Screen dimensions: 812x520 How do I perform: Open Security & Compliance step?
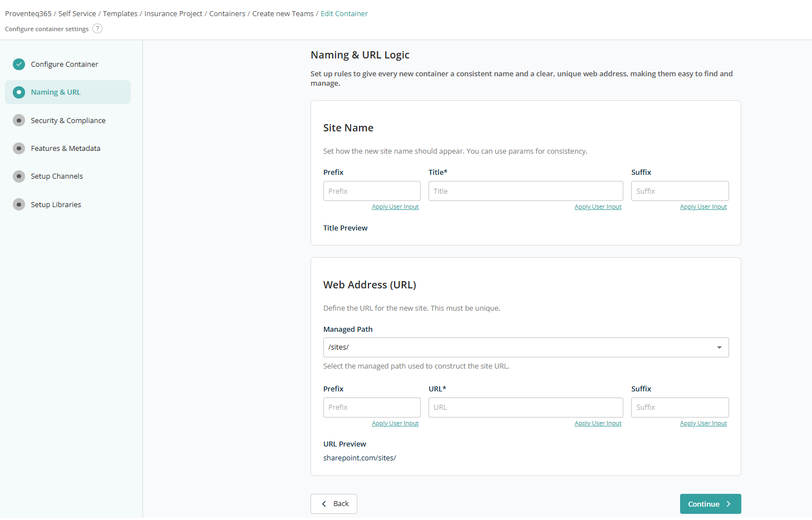point(68,120)
